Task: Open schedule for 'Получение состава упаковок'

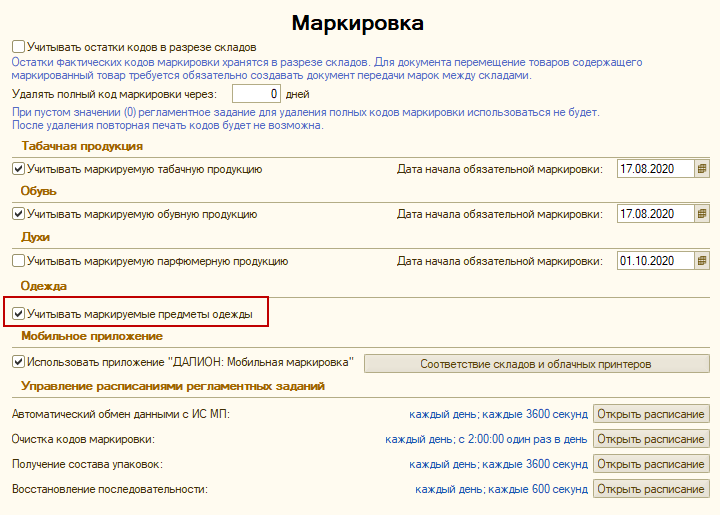Action: [x=651, y=464]
